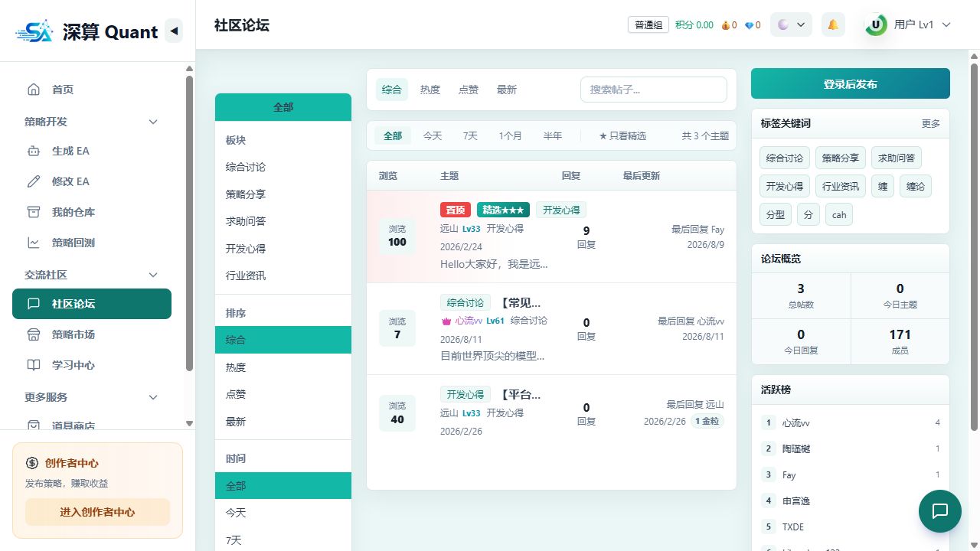The height and width of the screenshot is (551, 980).
Task: Click the 缠论 tag chip
Action: (916, 186)
